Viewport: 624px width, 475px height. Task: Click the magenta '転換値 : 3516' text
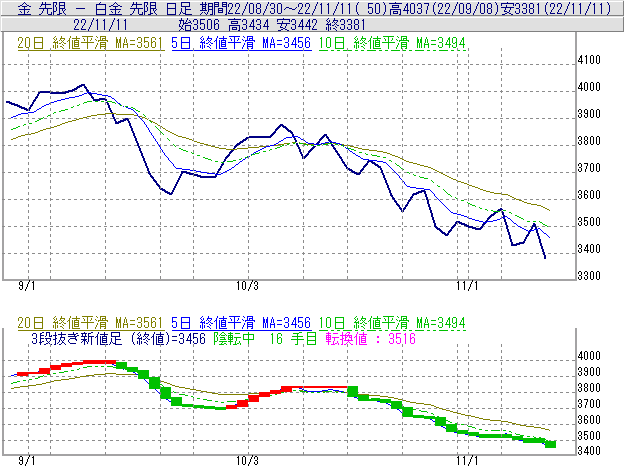[x=370, y=339]
